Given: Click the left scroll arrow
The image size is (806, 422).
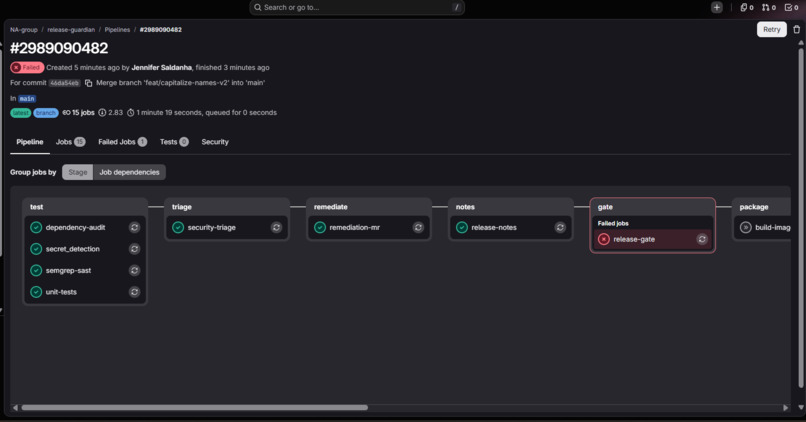Looking at the screenshot, I should pos(15,408).
